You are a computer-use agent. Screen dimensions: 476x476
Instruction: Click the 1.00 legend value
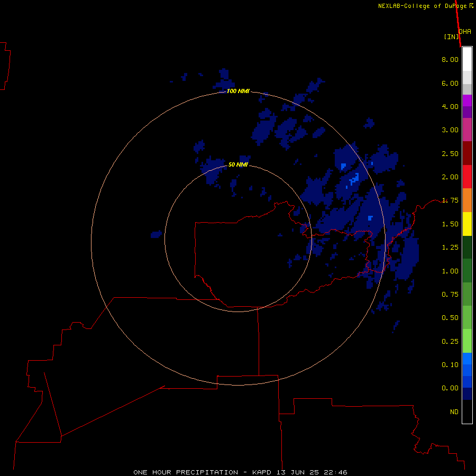(x=450, y=271)
